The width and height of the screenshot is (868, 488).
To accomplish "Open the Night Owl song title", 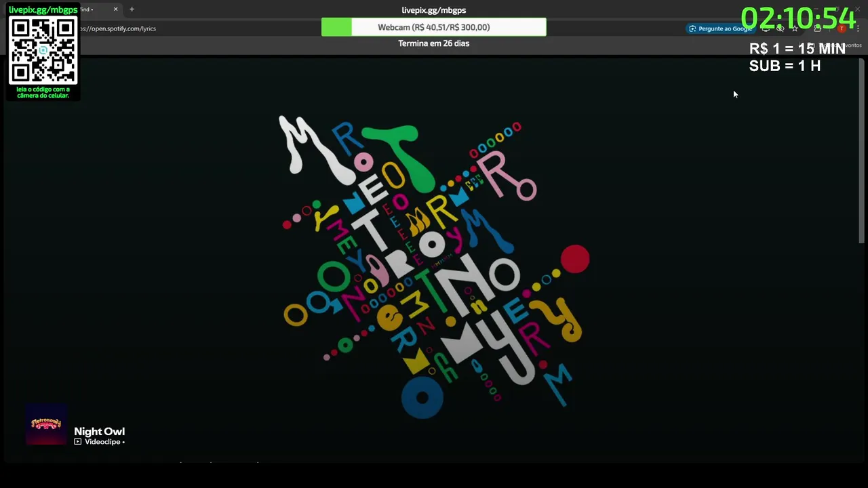I will [x=99, y=431].
